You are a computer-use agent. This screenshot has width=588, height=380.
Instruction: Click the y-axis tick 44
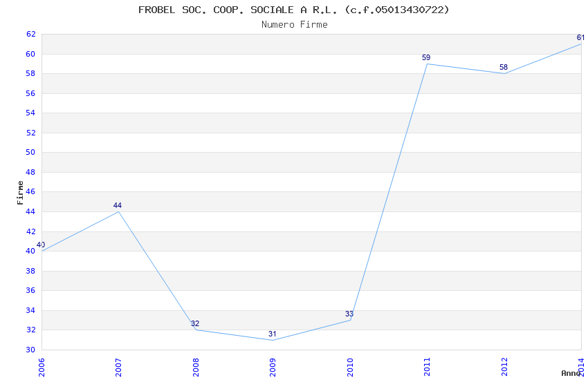pyautogui.click(x=30, y=211)
